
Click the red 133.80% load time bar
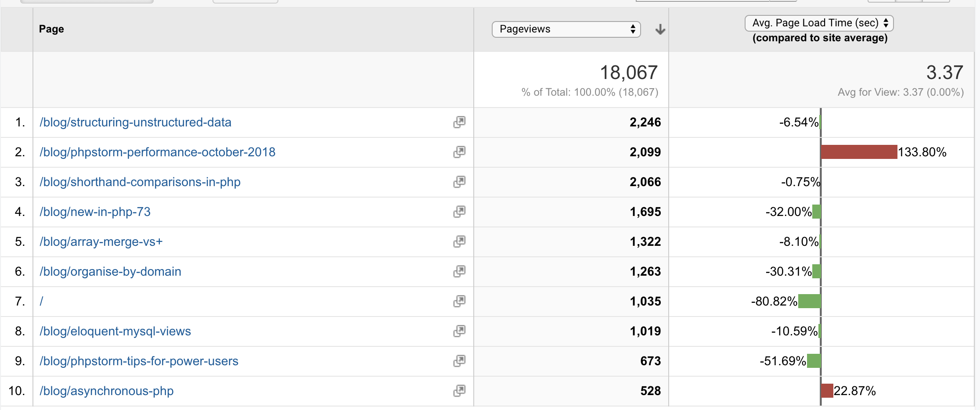(859, 152)
